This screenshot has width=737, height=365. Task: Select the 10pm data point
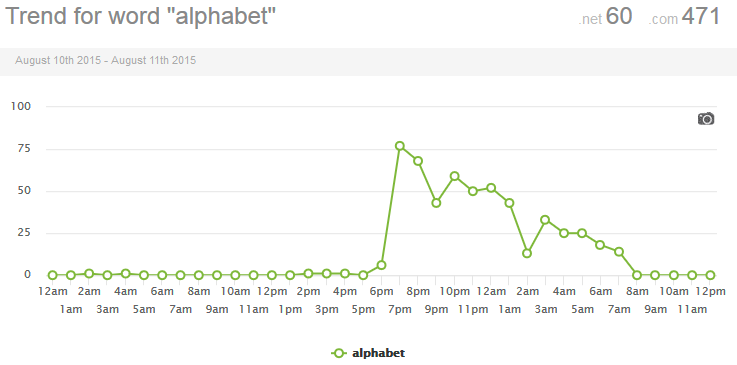coord(455,176)
